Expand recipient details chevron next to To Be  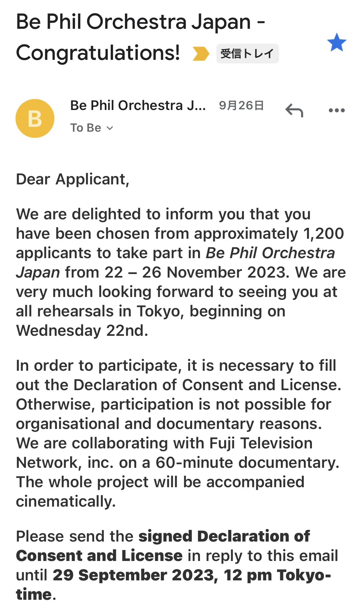110,128
